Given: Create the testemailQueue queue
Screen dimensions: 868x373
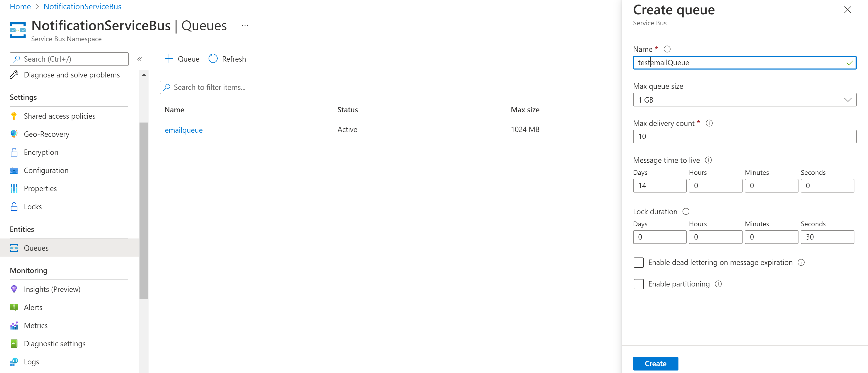Looking at the screenshot, I should coord(655,363).
